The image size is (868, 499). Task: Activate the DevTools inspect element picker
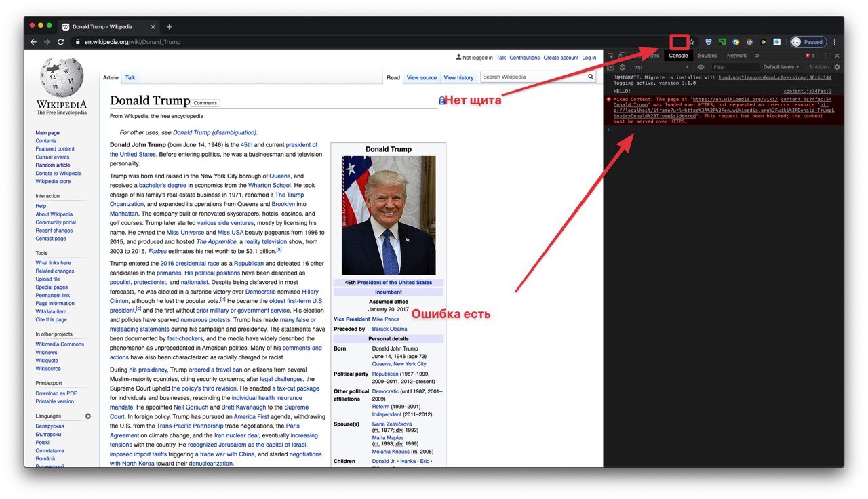click(x=610, y=56)
